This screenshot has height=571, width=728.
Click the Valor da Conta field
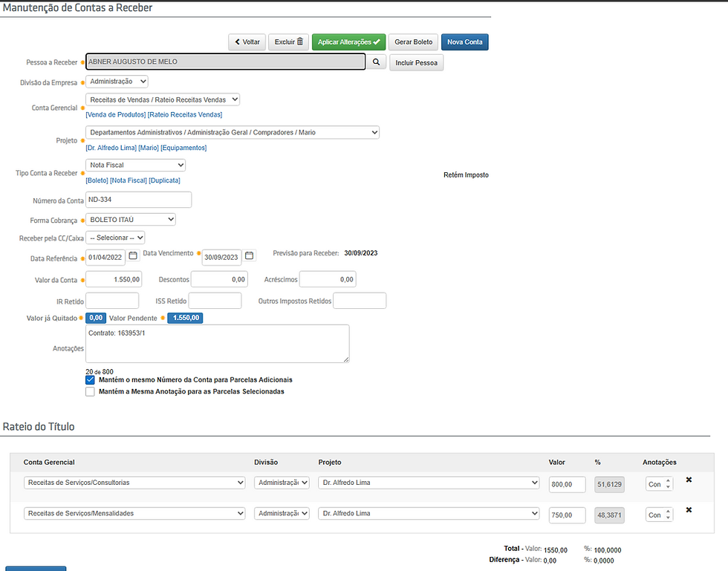click(114, 279)
